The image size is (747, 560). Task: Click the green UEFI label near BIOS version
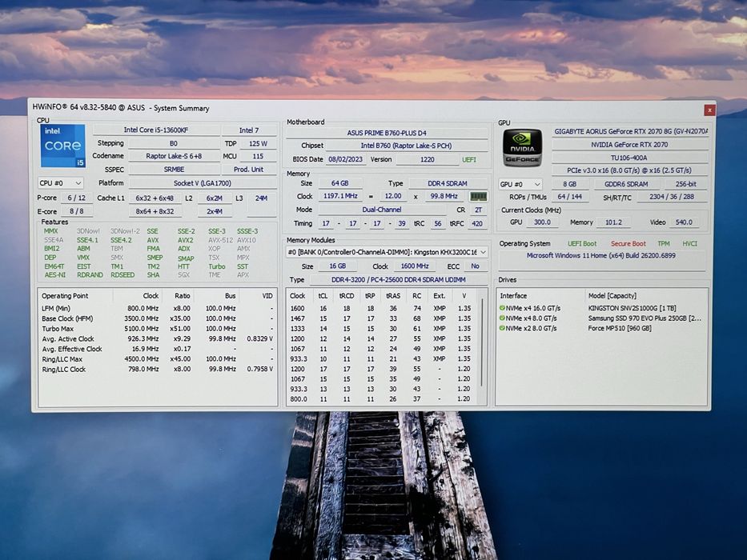[x=469, y=159]
